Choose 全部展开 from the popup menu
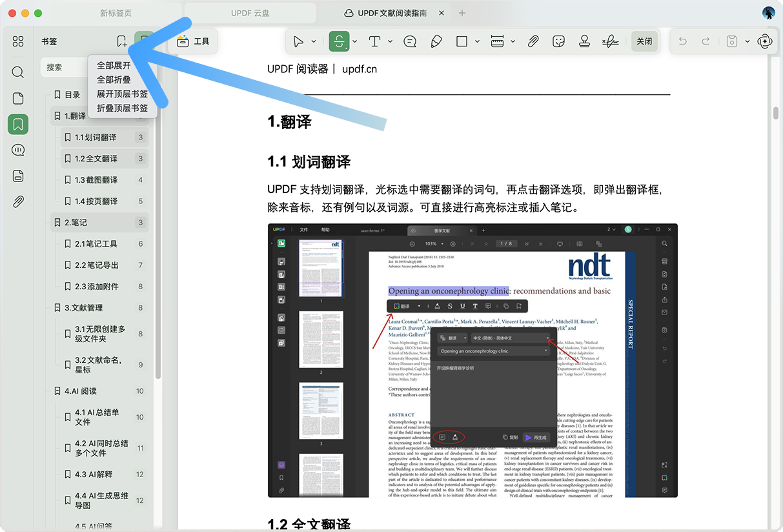Viewport: 783px width, 532px height. click(x=114, y=65)
